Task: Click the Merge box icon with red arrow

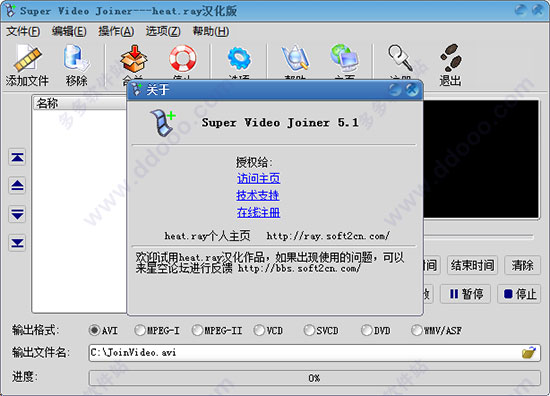Action: [133, 59]
